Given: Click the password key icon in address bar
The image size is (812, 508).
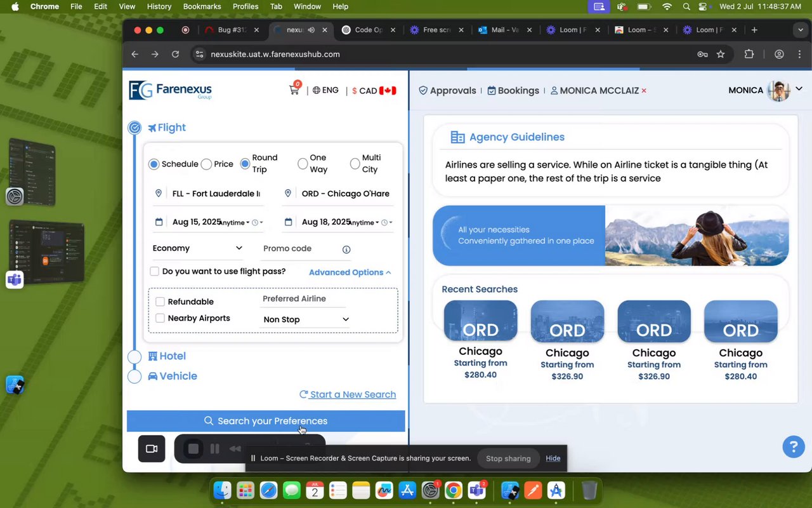Looking at the screenshot, I should 702,55.
